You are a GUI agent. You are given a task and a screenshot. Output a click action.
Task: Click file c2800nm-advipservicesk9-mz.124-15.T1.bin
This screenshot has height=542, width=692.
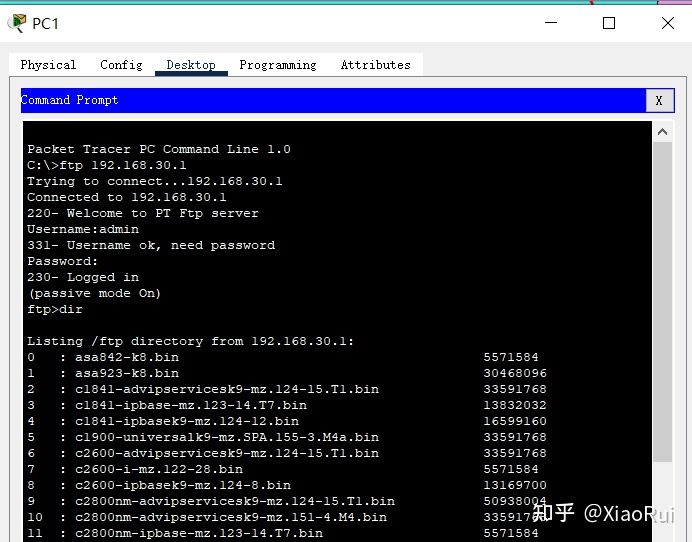click(235, 501)
